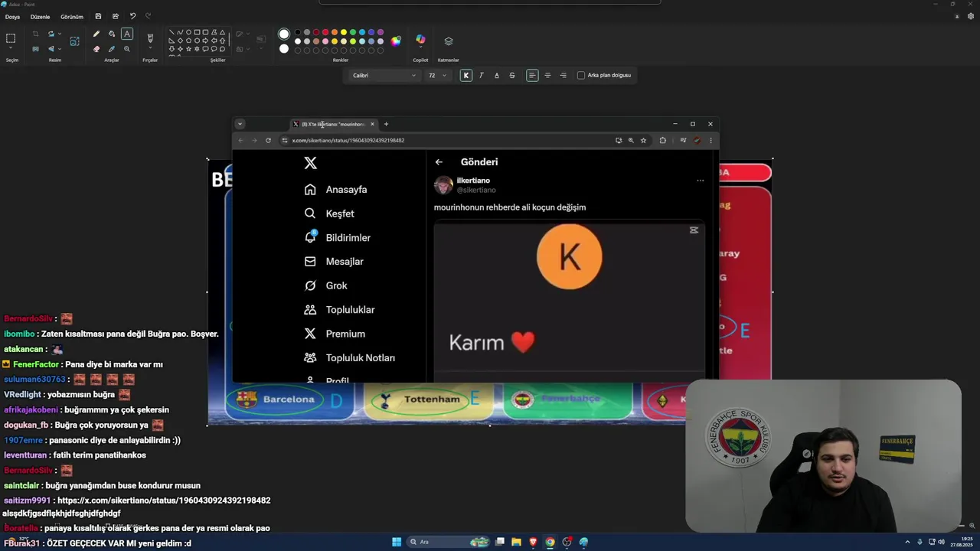Toggle Italic text formatting

[x=481, y=75]
